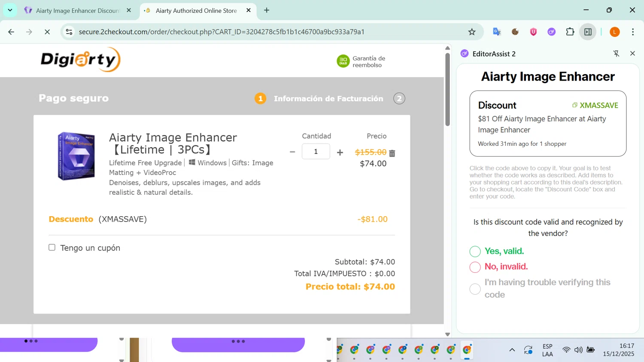This screenshot has width=644, height=362.
Task: Close the EditorAssist side panel
Action: [x=632, y=54]
